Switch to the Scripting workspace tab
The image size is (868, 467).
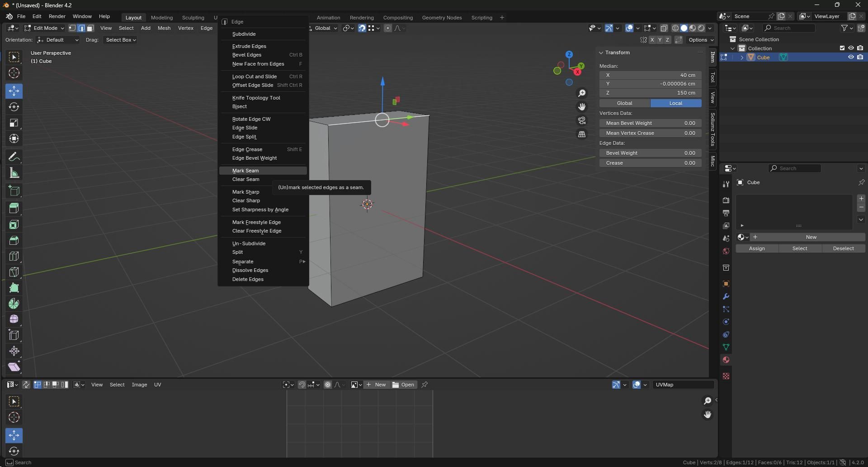481,17
